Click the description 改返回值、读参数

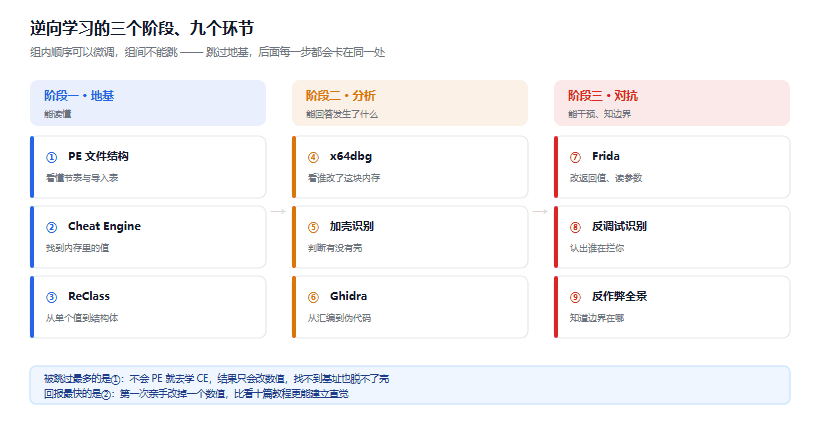point(606,178)
